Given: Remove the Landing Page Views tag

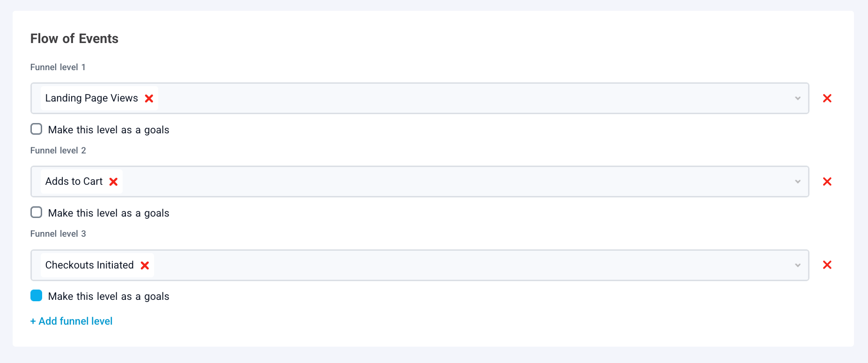Looking at the screenshot, I should pos(149,98).
